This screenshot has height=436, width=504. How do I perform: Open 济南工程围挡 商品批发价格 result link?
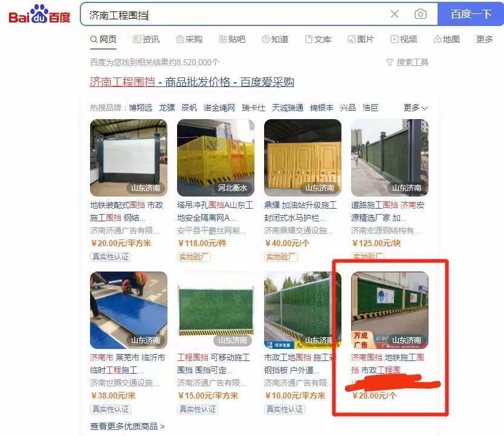click(x=192, y=82)
